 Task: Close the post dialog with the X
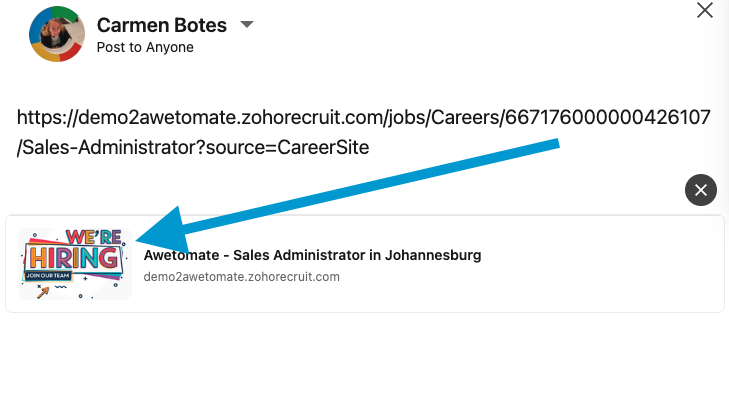tap(705, 11)
